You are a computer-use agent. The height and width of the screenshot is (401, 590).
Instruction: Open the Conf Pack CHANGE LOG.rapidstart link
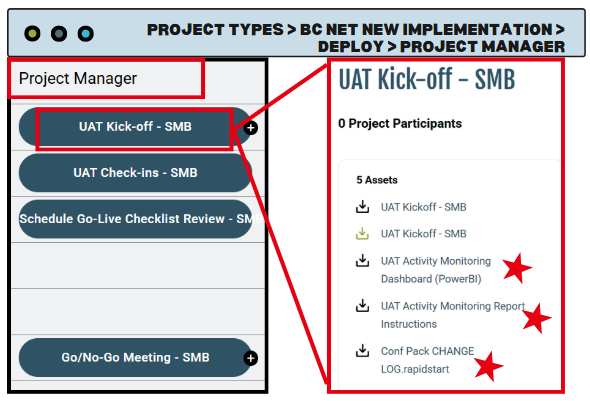point(427,360)
